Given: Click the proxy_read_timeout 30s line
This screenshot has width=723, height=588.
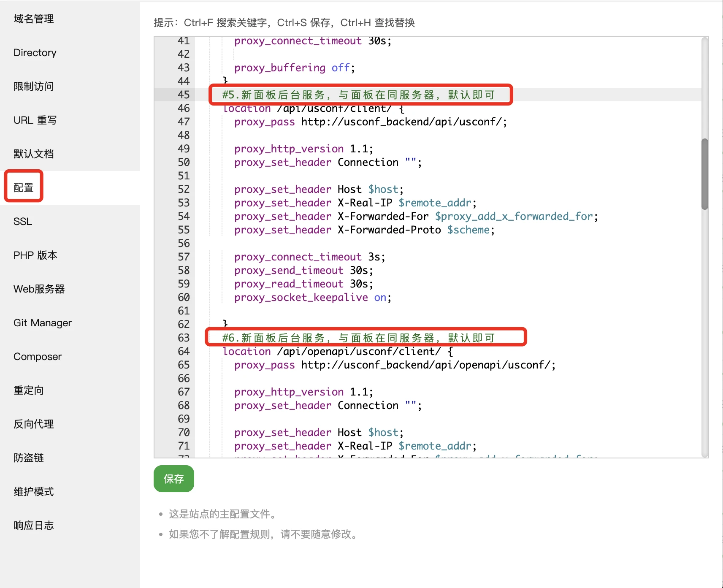Looking at the screenshot, I should 304,284.
